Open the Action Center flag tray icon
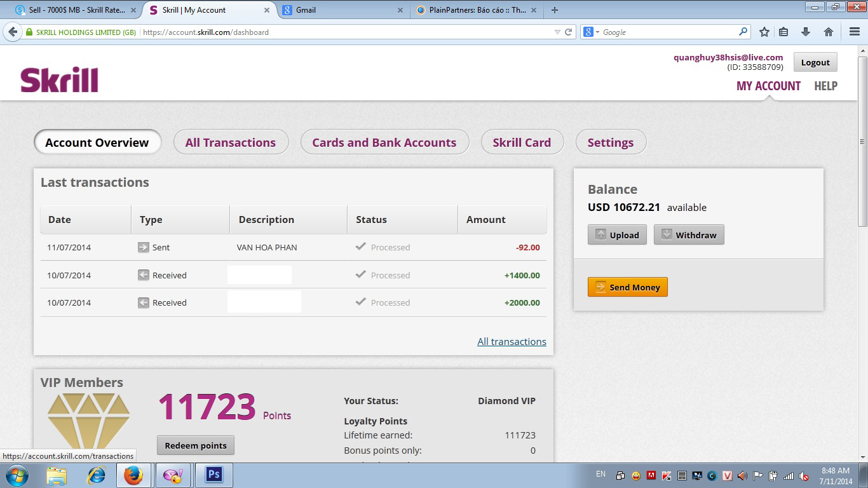The image size is (868, 488). tap(757, 475)
